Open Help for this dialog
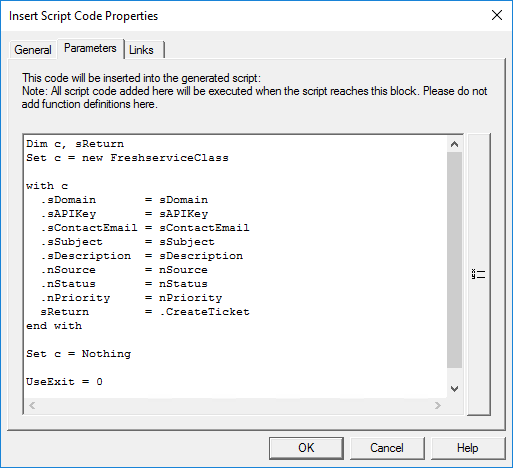Screen dimensions: 513x468 468,448
